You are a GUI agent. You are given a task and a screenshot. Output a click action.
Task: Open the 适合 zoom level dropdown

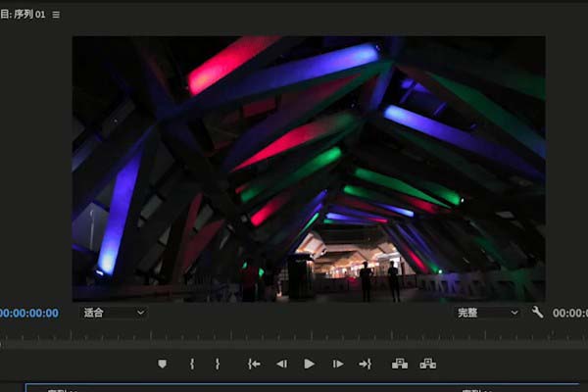tap(114, 313)
